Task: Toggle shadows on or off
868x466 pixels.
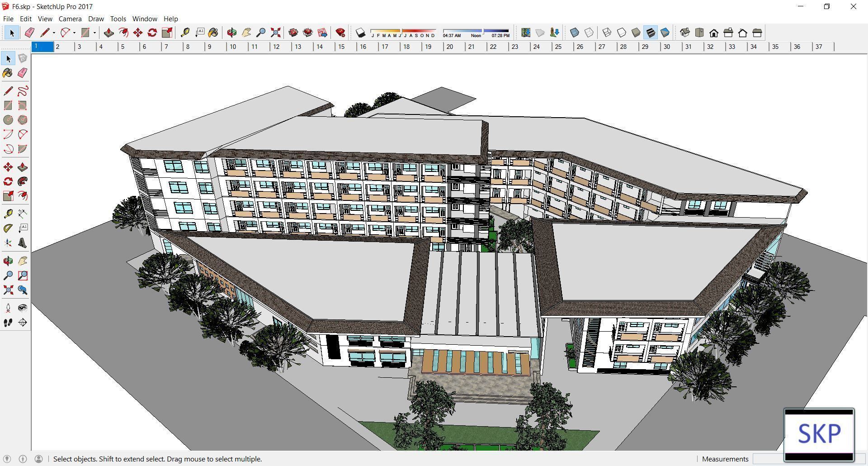Action: (360, 32)
